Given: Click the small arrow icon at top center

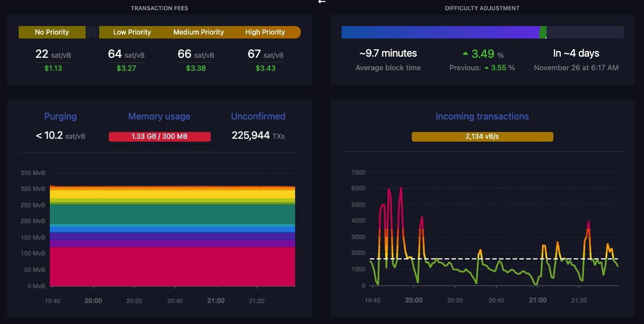Looking at the screenshot, I should click(x=322, y=2).
